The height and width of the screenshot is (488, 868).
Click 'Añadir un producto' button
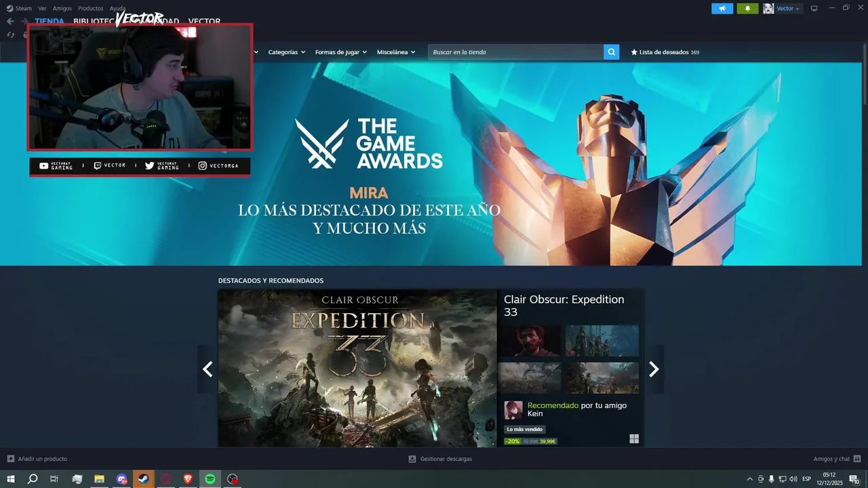click(x=37, y=459)
